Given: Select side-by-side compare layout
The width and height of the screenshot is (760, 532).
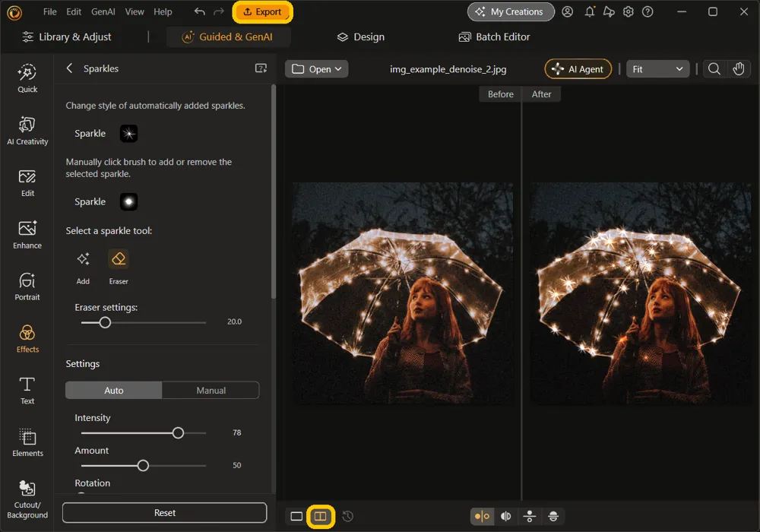Looking at the screenshot, I should tap(482, 516).
